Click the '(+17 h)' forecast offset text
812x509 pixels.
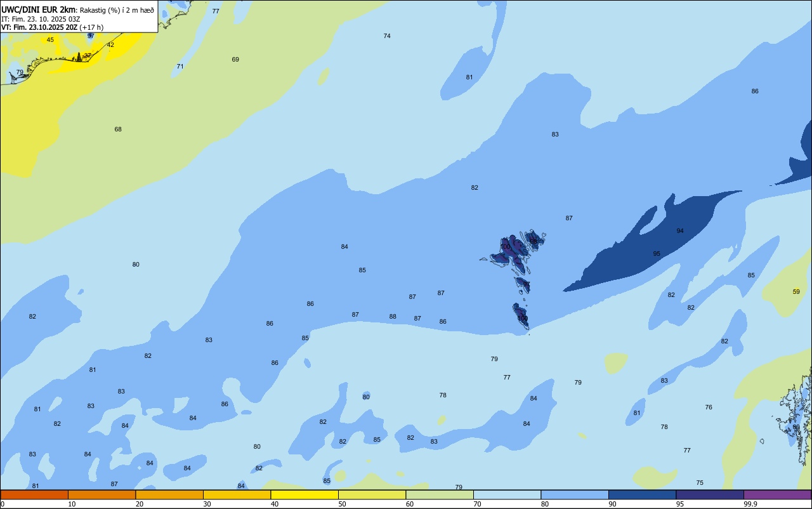[91, 27]
